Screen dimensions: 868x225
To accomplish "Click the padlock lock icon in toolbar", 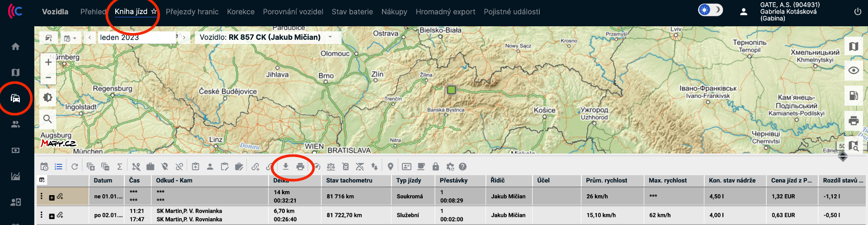I will 435,167.
